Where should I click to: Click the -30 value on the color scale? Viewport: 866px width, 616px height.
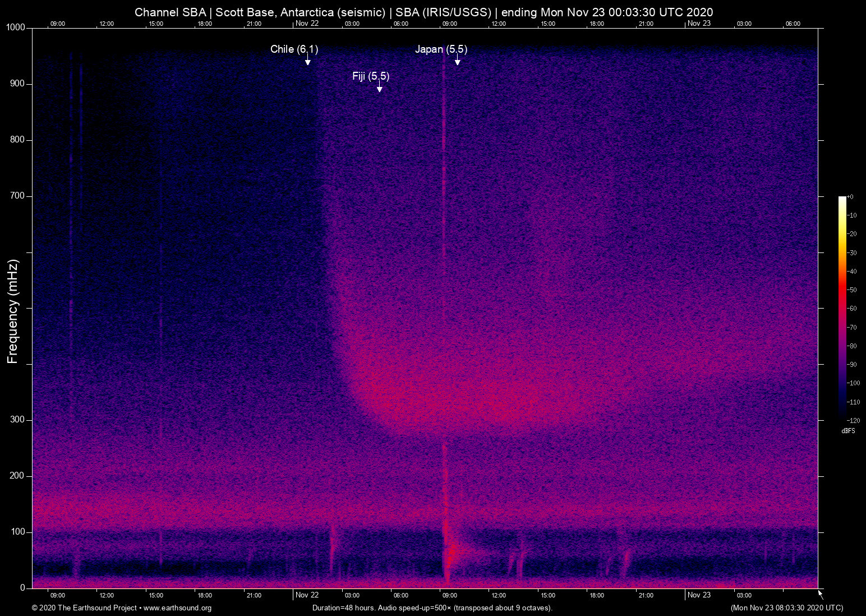(851, 253)
